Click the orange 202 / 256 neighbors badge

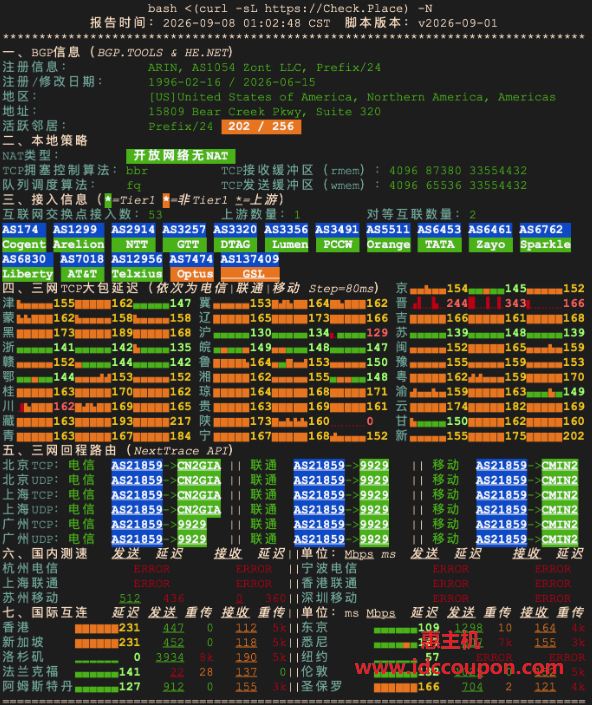[261, 126]
